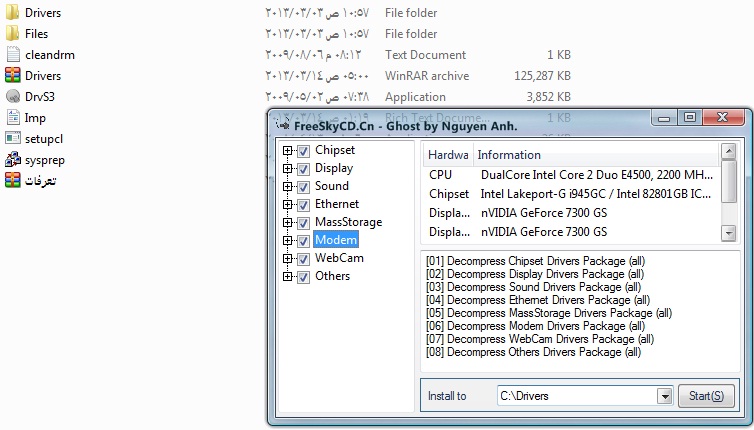Select the Others tree label
This screenshot has height=430, width=754.
(x=332, y=276)
